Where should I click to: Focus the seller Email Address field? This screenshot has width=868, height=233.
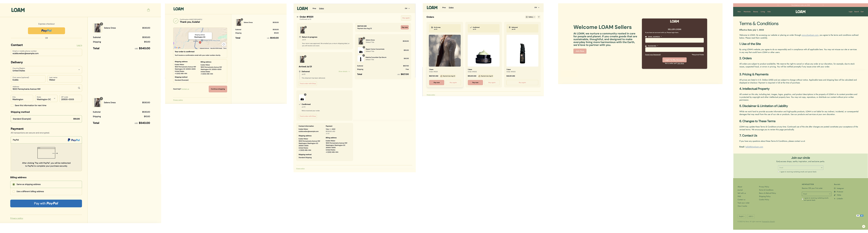674,40
